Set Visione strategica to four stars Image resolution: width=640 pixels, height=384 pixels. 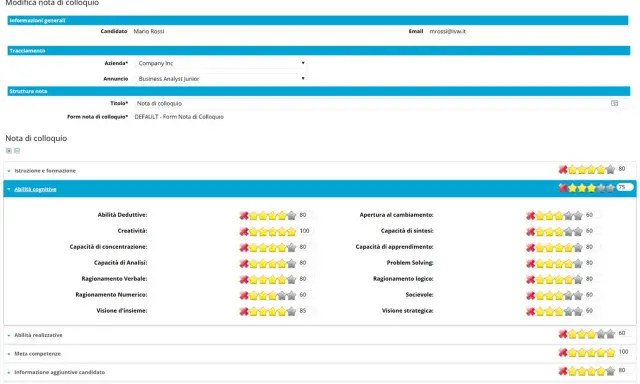point(569,311)
